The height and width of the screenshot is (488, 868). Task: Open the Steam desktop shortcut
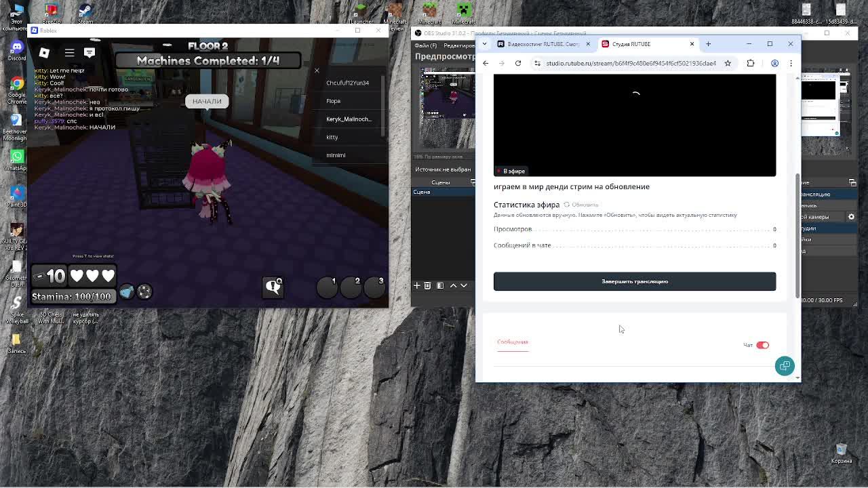(x=85, y=13)
